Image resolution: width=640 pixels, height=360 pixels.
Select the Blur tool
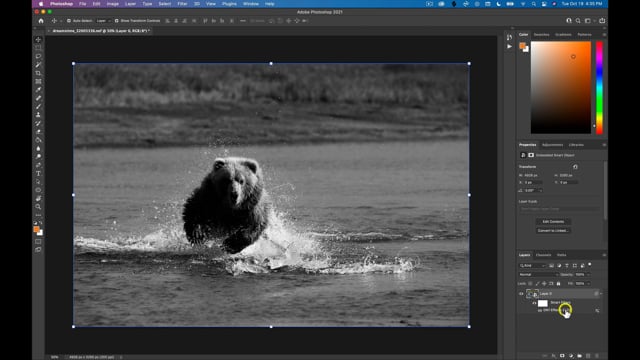coord(38,148)
